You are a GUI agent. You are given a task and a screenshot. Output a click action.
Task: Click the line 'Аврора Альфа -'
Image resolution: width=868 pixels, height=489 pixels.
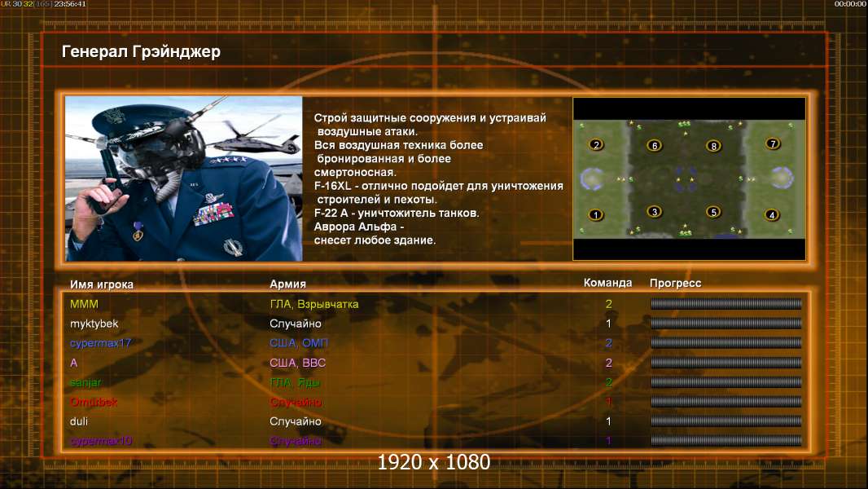(359, 227)
